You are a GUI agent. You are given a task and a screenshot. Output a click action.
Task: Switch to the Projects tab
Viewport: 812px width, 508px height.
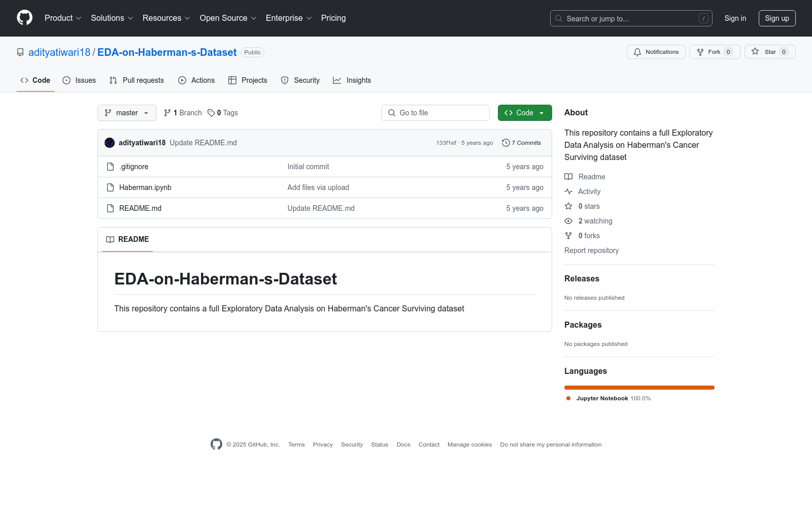(248, 80)
